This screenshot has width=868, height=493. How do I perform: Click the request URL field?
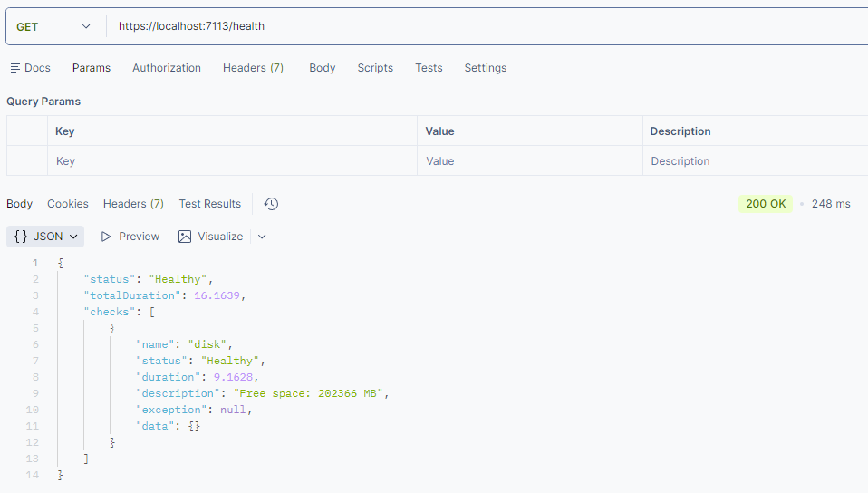pos(487,26)
